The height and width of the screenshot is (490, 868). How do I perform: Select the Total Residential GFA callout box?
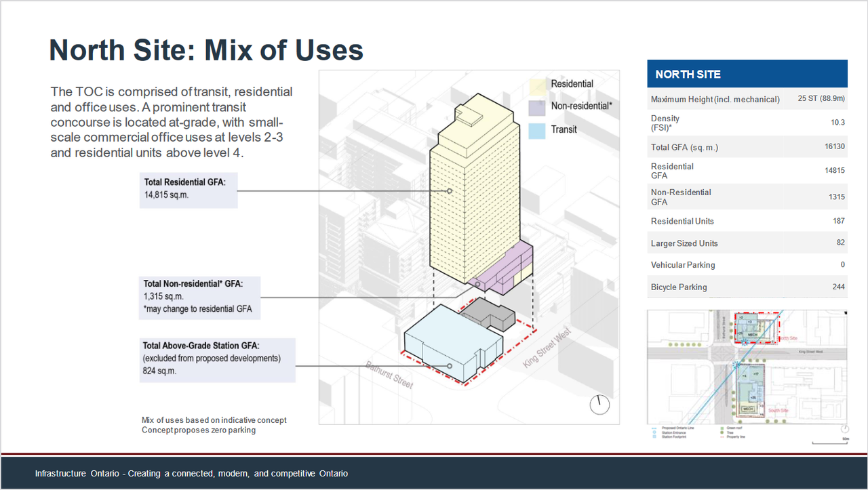coord(189,189)
